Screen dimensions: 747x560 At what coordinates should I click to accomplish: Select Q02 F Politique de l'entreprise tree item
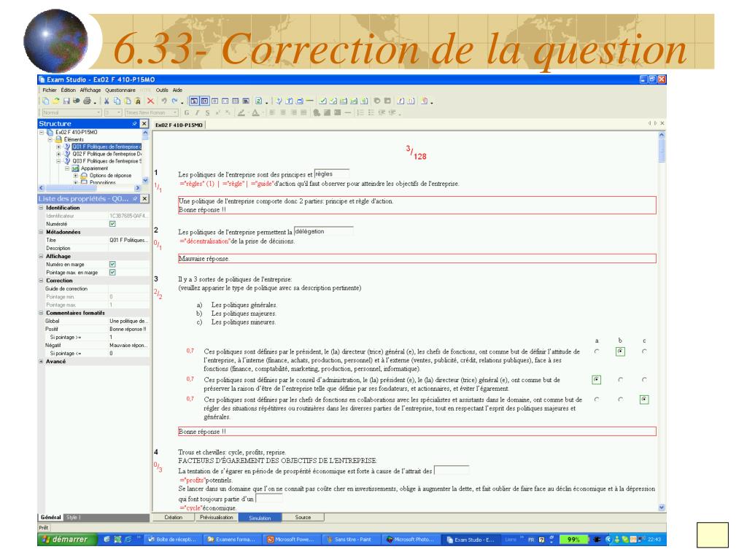click(107, 155)
